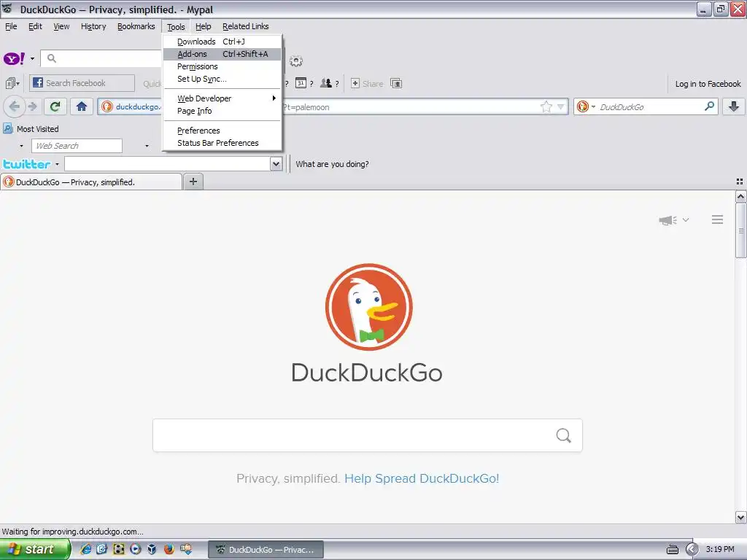747x560 pixels.
Task: Open the Help menu
Action: tap(203, 26)
